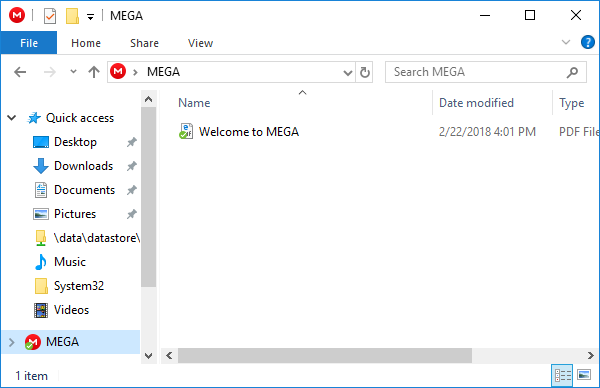The width and height of the screenshot is (600, 388).
Task: Select MEGA in the navigation pane
Action: click(x=62, y=342)
